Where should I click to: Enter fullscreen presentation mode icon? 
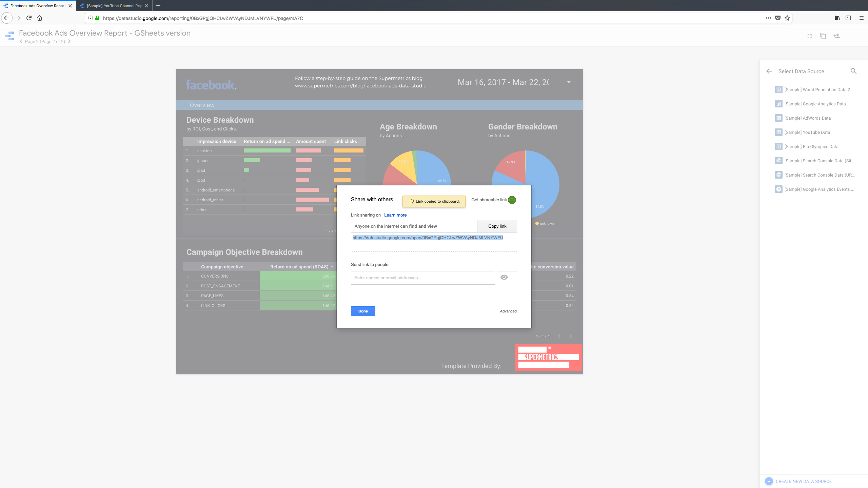click(810, 36)
